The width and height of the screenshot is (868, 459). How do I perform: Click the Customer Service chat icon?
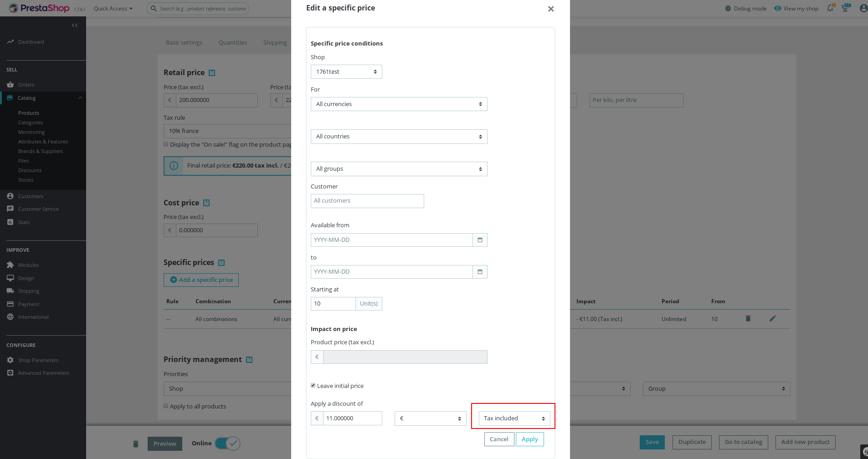pos(10,209)
